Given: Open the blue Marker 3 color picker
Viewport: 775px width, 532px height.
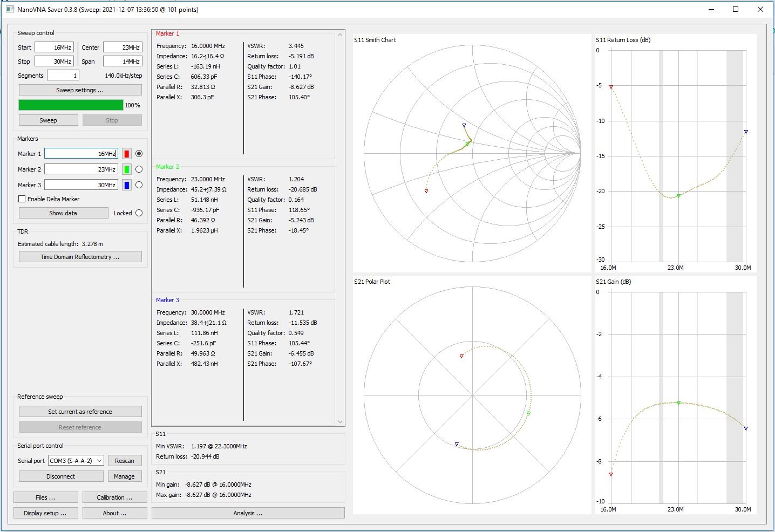Looking at the screenshot, I should pos(127,185).
